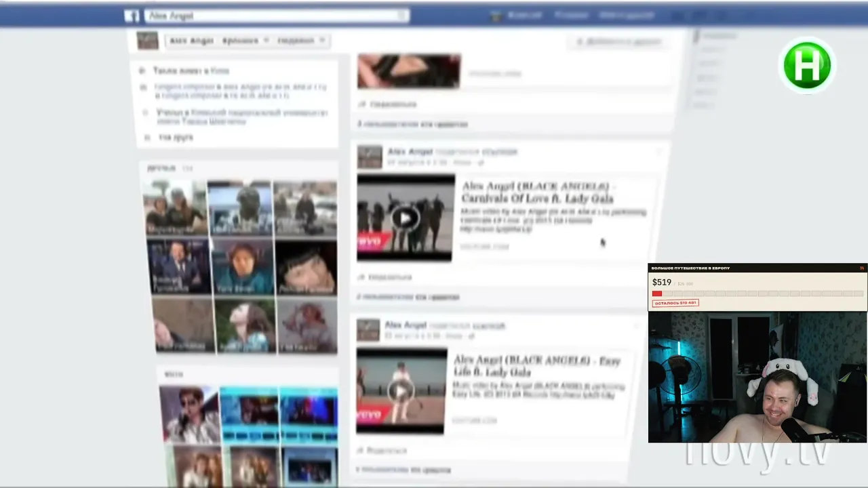This screenshot has height=488, width=868.
Task: Click the youtube.com source under Easy Life
Action: point(474,421)
